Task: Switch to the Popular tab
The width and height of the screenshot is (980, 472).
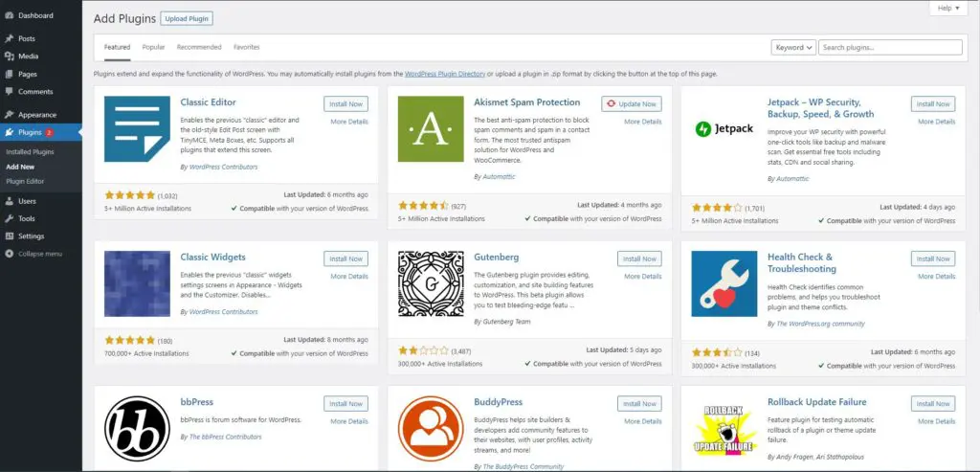Action: (153, 47)
